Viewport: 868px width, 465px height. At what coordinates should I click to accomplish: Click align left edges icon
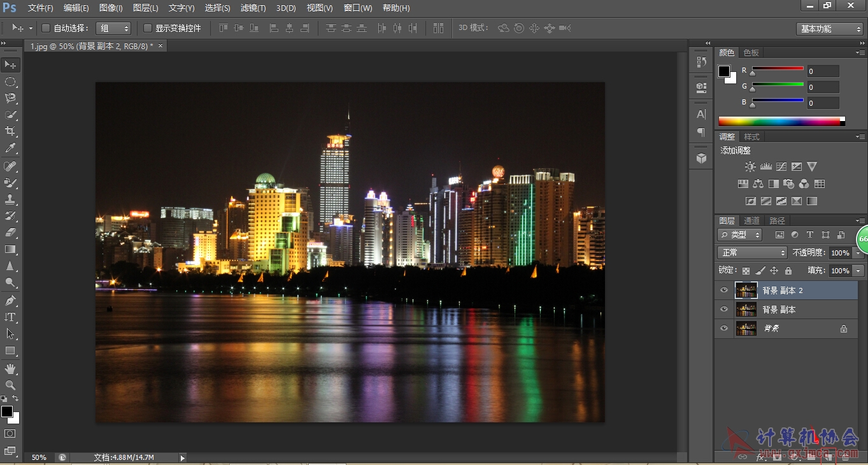274,28
